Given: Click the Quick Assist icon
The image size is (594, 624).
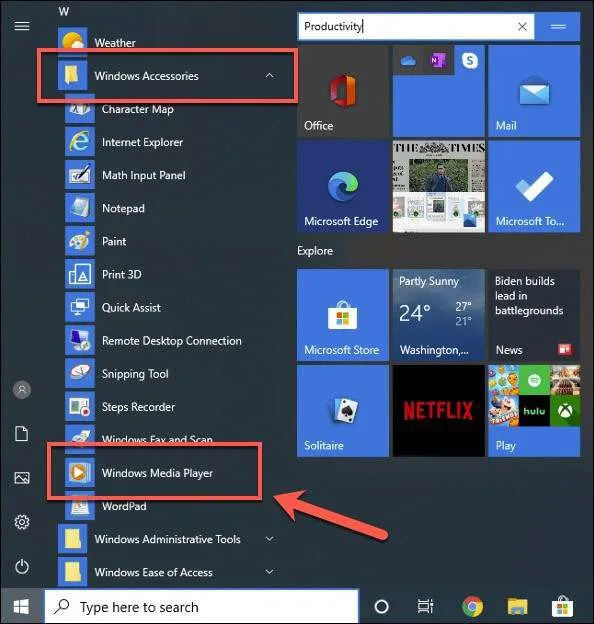Looking at the screenshot, I should coord(80,307).
